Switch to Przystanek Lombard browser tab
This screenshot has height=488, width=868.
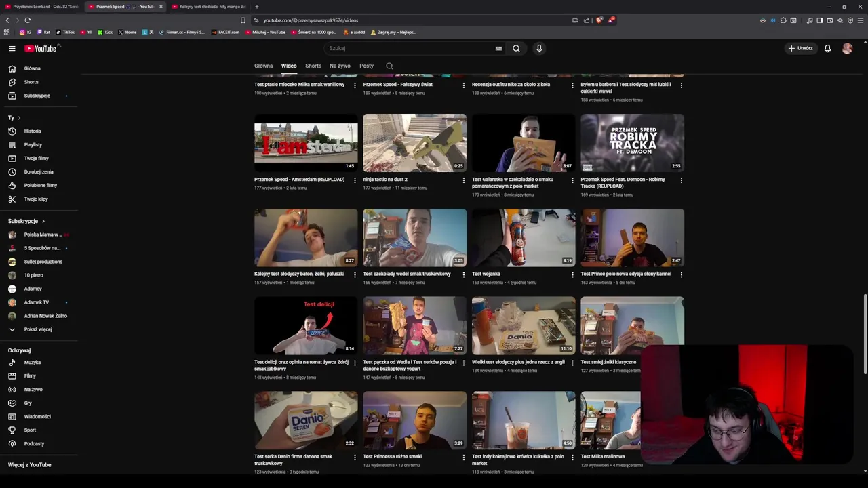(42, 7)
